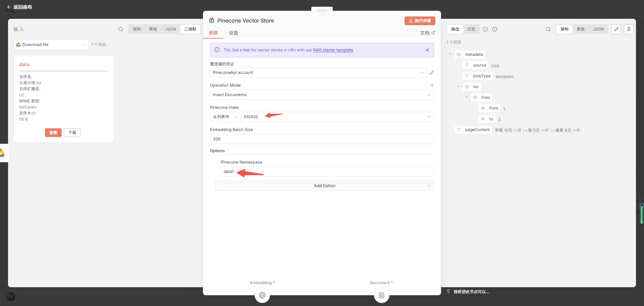Open the 010402 Pinecone Index dropdown
This screenshot has width=644, height=306.
[337, 117]
